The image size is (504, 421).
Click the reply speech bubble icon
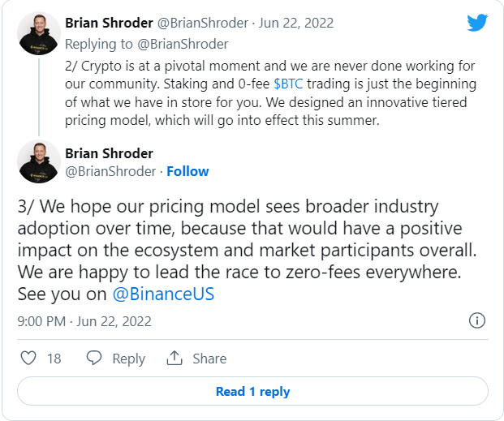(94, 358)
